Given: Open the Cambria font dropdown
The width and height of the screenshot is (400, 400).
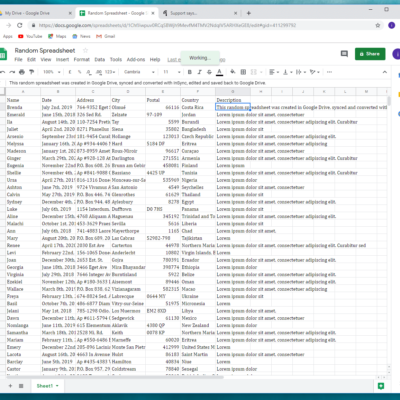Looking at the screenshot, I should click(139, 72).
